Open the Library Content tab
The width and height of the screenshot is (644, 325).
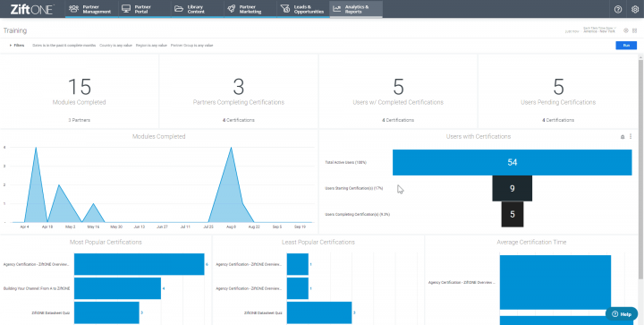[198, 9]
